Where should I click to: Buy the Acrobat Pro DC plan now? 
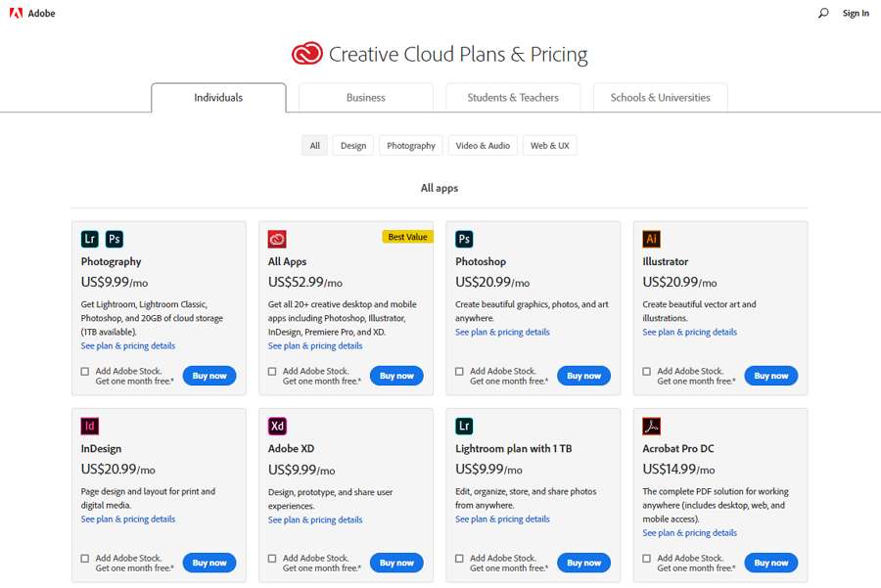[771, 563]
